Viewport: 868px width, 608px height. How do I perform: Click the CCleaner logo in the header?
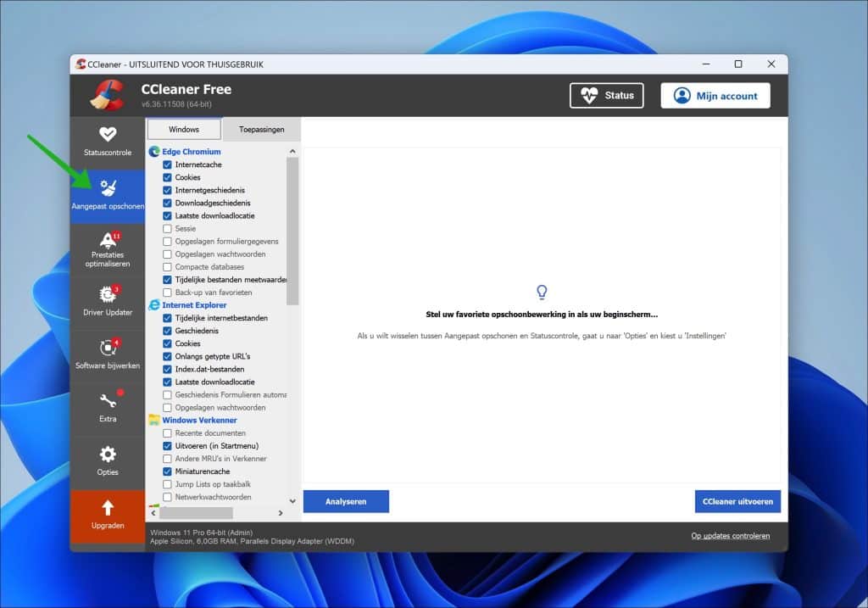108,95
